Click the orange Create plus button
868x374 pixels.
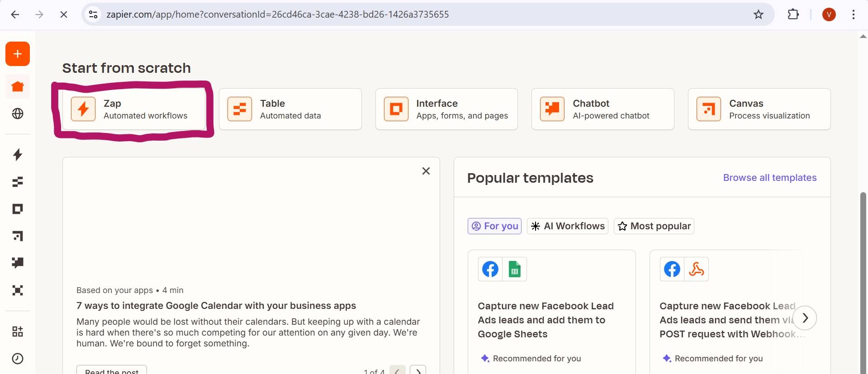(x=18, y=54)
